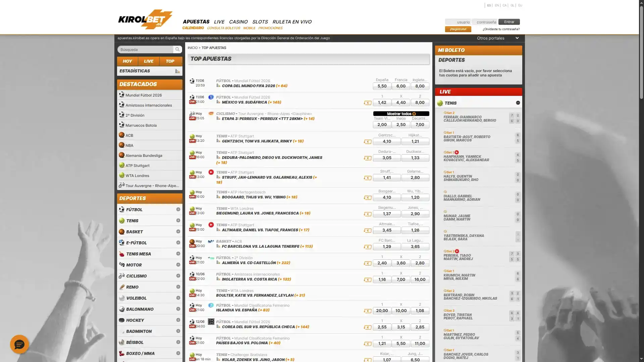Click the channel icon for México vs. Sudáfrica
This screenshot has height=362, width=644.
(x=211, y=97)
